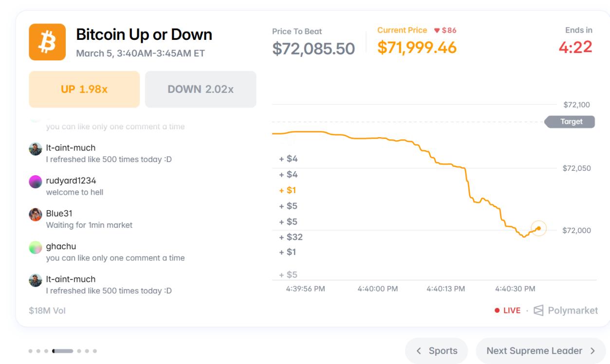
Task: Click the right chevron after Next Supreme Leader
Action: [592, 351]
